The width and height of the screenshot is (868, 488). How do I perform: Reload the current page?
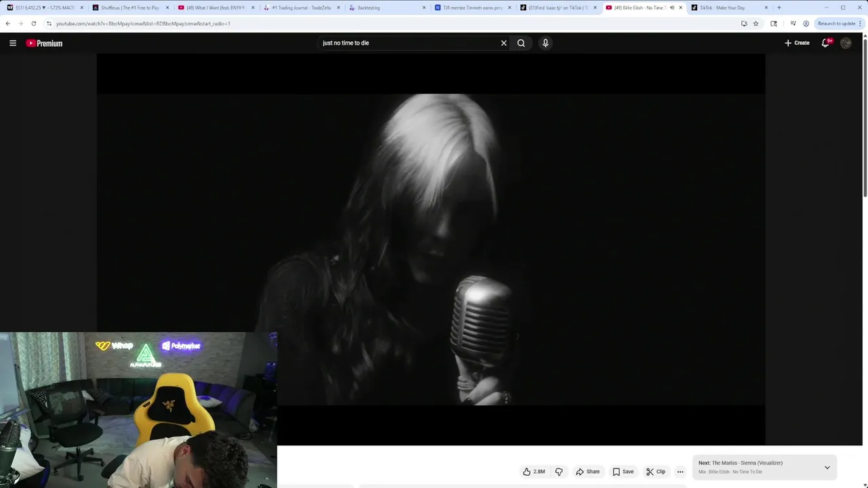33,23
